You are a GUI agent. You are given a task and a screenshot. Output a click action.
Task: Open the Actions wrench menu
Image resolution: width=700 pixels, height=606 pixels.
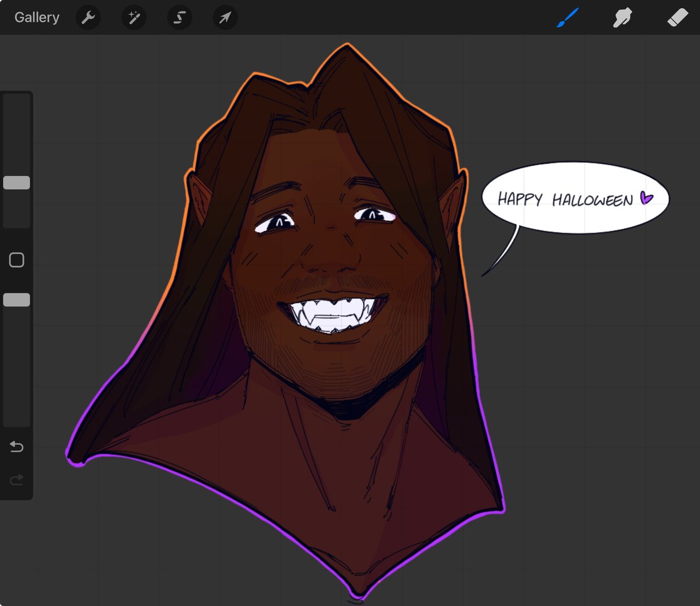click(88, 18)
